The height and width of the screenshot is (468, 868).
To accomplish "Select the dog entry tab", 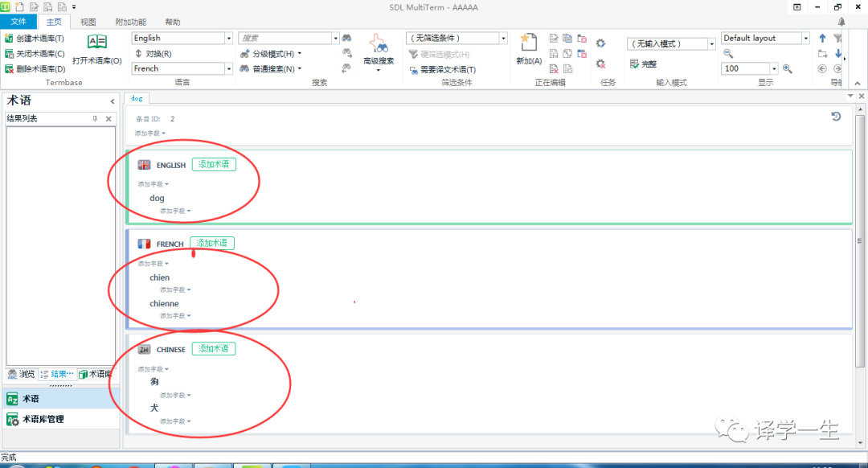I will [137, 98].
